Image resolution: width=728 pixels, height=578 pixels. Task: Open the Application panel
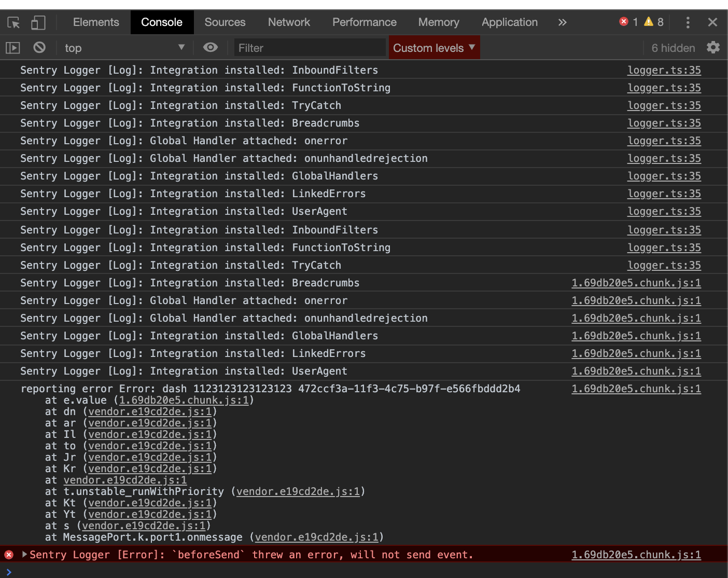509,22
